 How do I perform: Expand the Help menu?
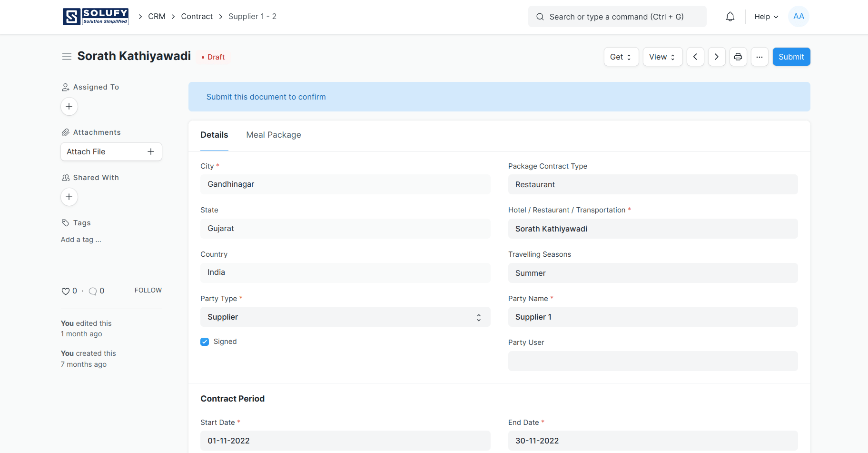[x=766, y=17]
